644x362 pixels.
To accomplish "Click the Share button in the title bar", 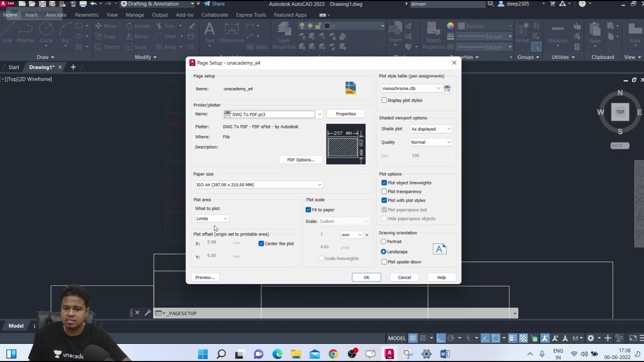I will 214,4.
